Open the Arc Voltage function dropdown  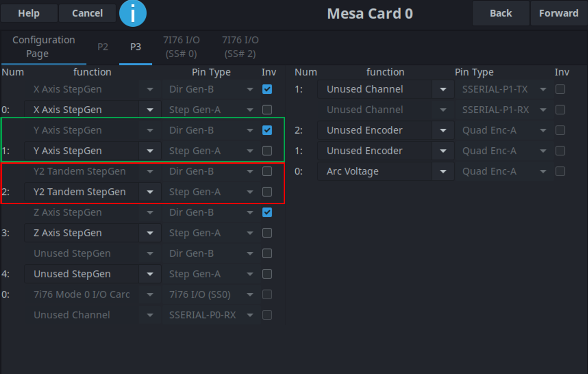pyautogui.click(x=386, y=171)
